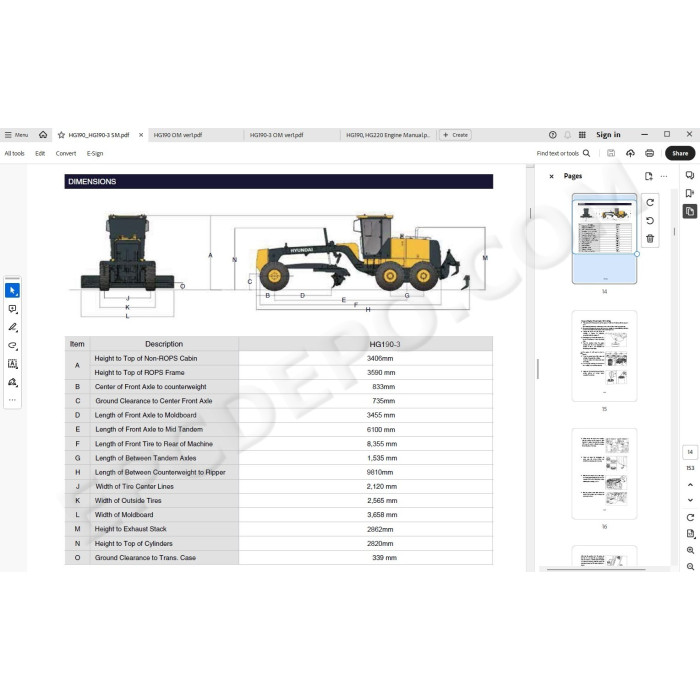Select the Add text box tool
700x700 pixels.
point(12,364)
